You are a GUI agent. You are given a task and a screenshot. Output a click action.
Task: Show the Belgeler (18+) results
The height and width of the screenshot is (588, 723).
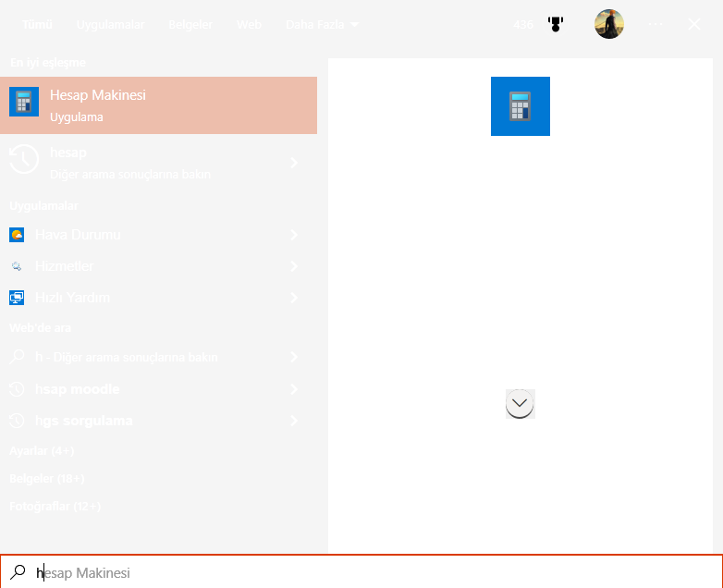46,478
